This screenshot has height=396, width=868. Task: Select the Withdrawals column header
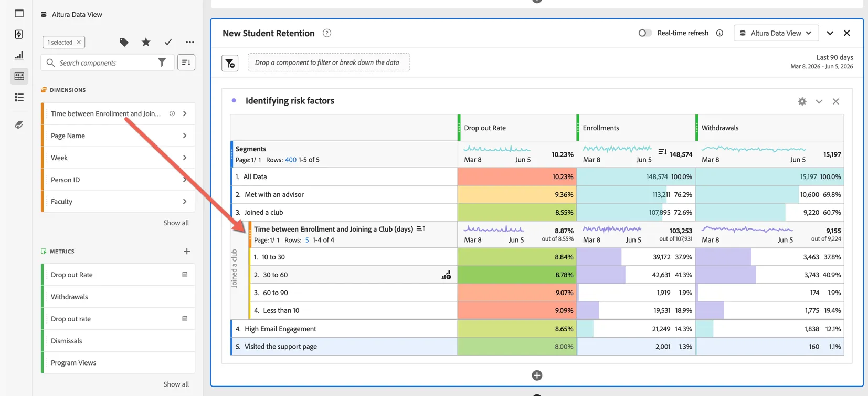click(770, 128)
